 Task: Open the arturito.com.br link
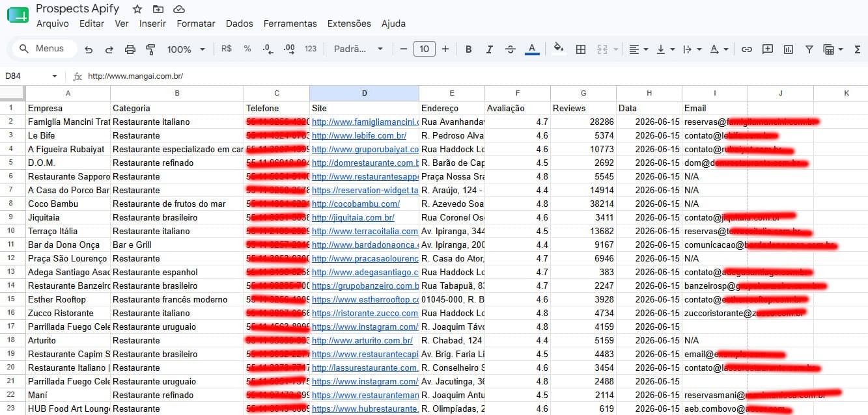tap(362, 341)
